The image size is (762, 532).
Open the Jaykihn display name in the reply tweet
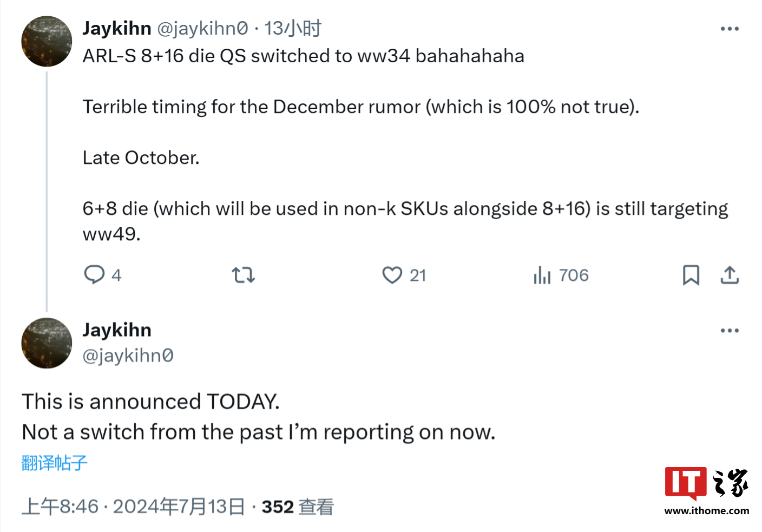click(x=117, y=330)
